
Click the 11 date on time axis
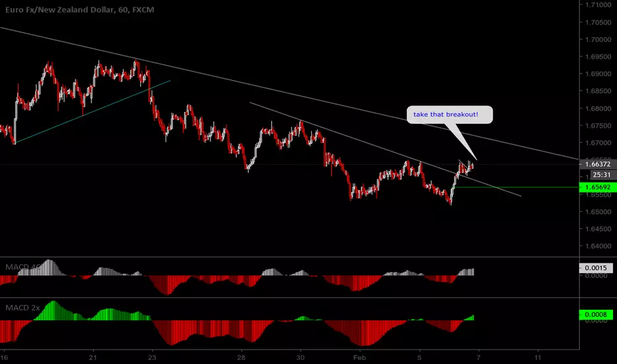click(x=538, y=357)
